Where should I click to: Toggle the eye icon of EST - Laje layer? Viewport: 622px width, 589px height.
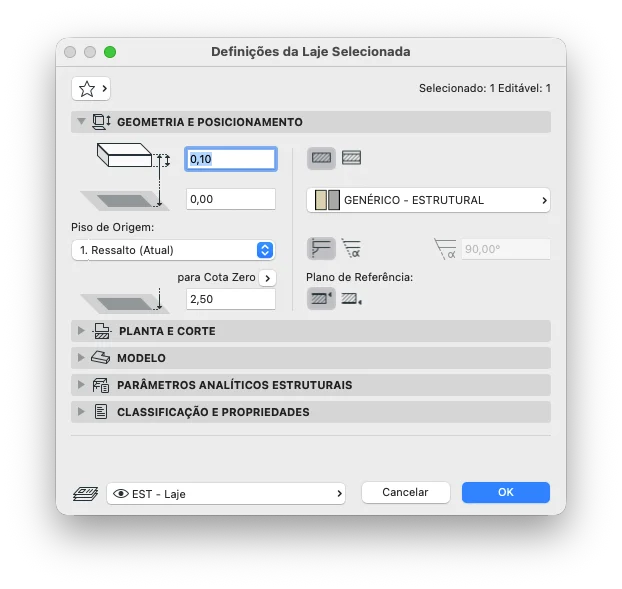[121, 493]
